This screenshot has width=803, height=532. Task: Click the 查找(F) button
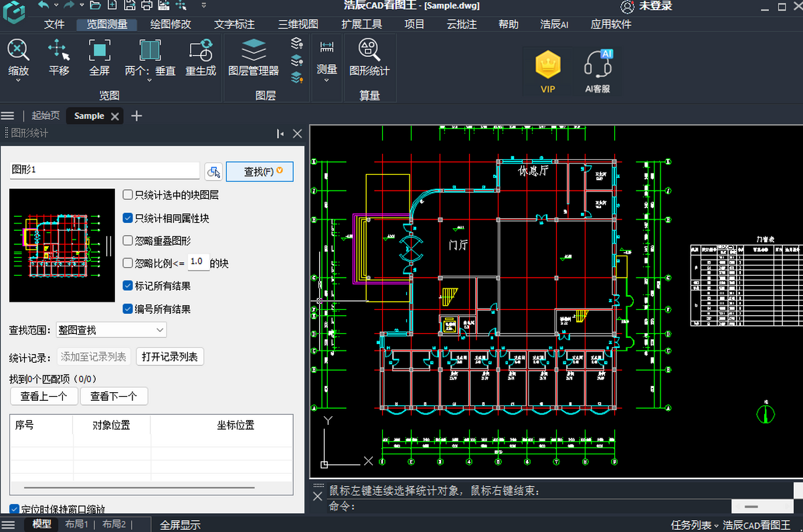pos(260,172)
